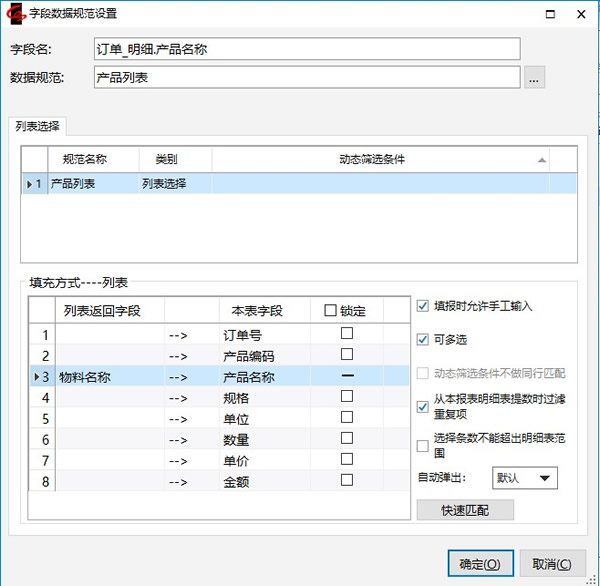Tick the lock checkbox for 金额 row
The width and height of the screenshot is (600, 586).
pyautogui.click(x=347, y=480)
